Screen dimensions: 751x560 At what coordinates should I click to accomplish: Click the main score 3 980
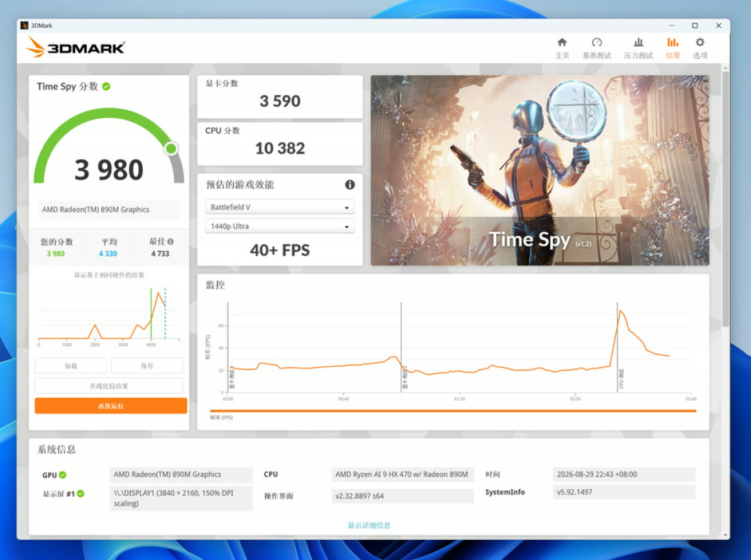108,170
